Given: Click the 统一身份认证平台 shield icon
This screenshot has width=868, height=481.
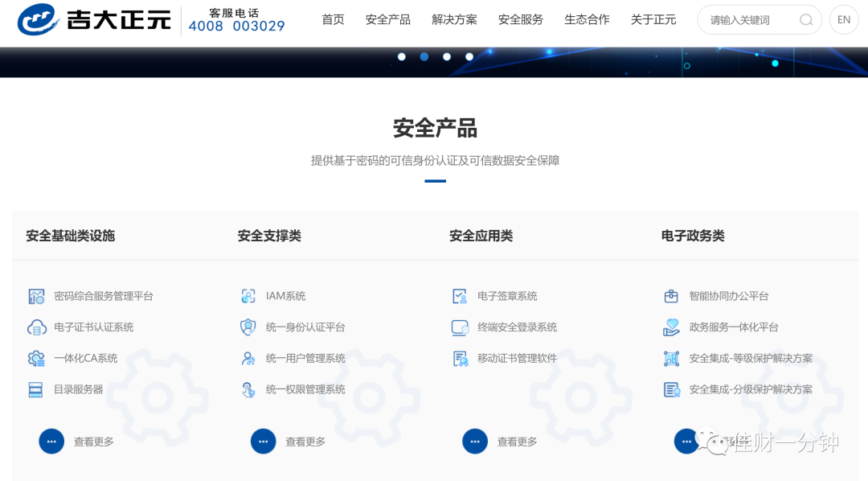Looking at the screenshot, I should tap(248, 327).
